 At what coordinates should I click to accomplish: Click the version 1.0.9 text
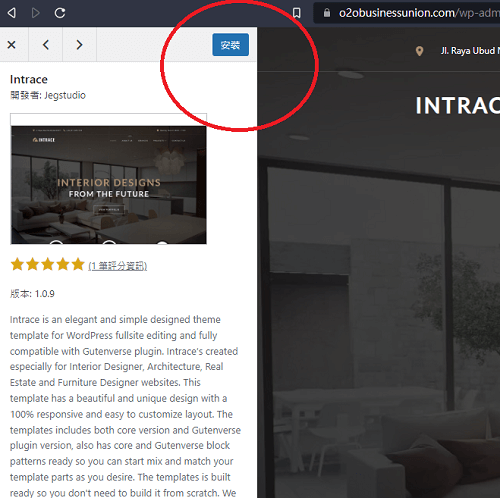click(x=32, y=294)
